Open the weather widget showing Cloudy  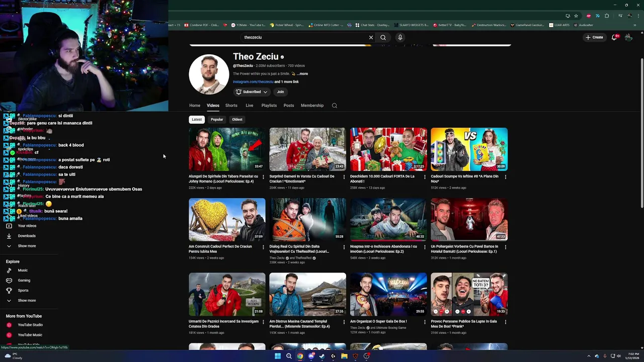click(x=13, y=356)
